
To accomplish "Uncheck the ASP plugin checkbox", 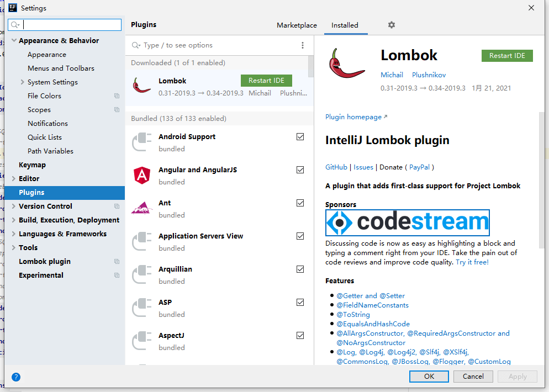I will tap(300, 303).
